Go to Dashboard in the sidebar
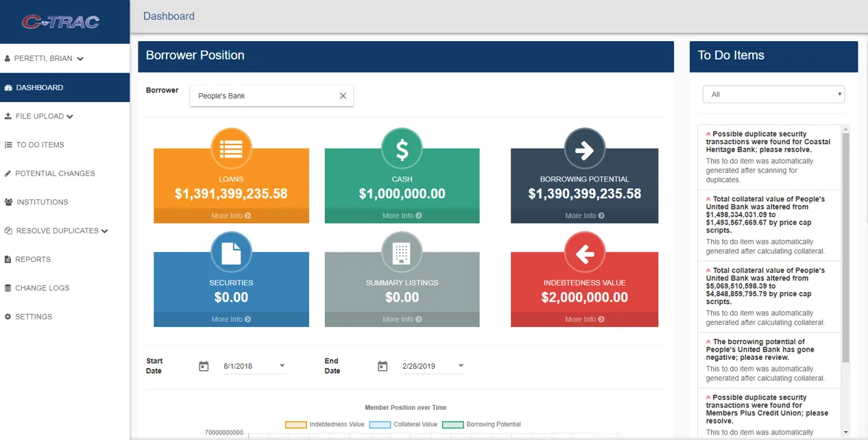Image resolution: width=868 pixels, height=440 pixels. [65, 88]
